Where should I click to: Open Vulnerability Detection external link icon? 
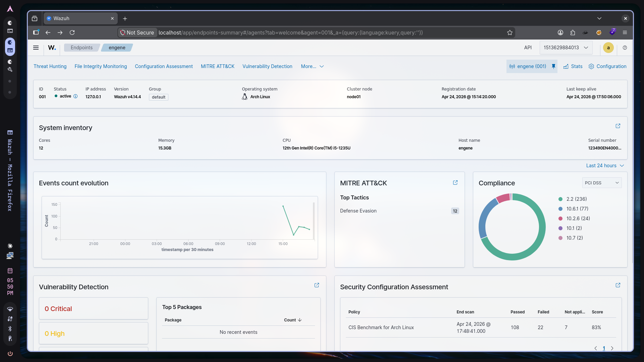pyautogui.click(x=317, y=285)
